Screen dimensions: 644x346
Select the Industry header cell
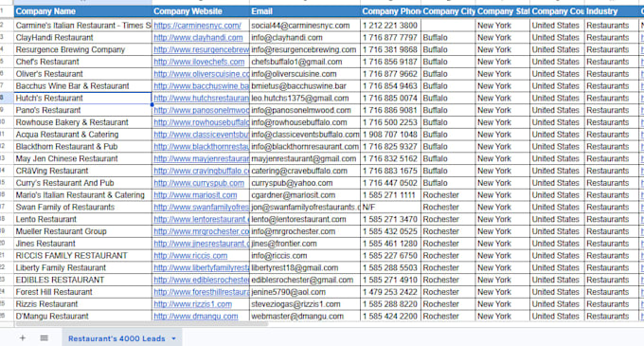(612, 11)
